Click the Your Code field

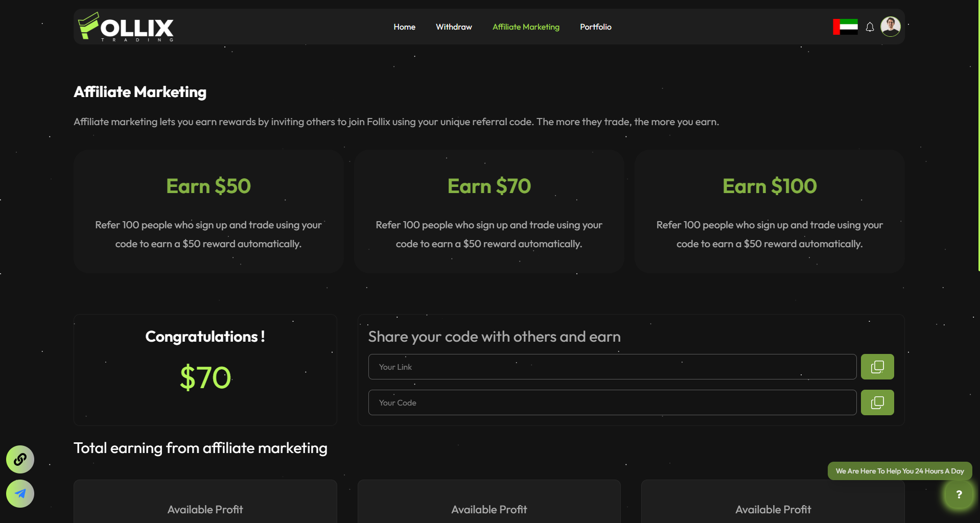[612, 402]
